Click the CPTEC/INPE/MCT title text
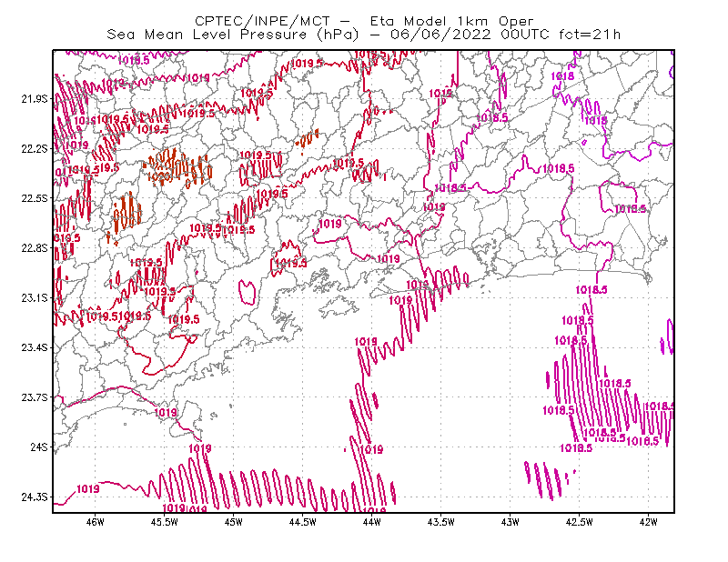 click(262, 21)
